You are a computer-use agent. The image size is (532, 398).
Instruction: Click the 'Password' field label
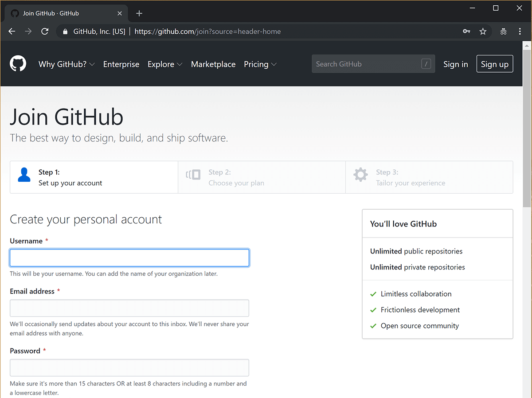click(x=25, y=351)
